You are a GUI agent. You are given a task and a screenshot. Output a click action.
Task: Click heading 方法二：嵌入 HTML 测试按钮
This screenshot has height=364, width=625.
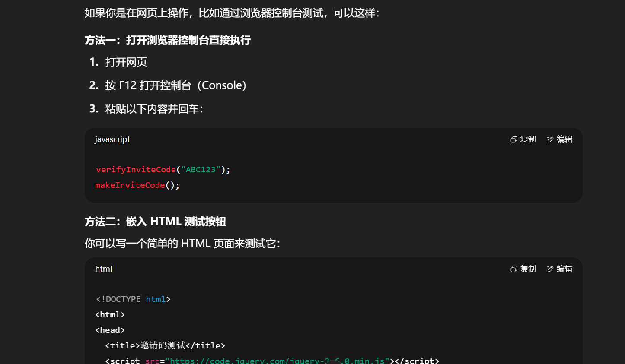pos(155,222)
